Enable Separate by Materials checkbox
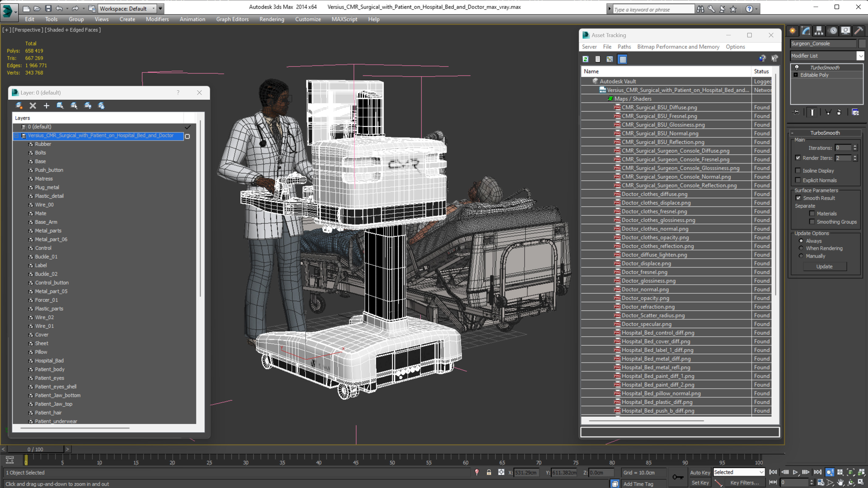The width and height of the screenshot is (868, 488). 812,213
